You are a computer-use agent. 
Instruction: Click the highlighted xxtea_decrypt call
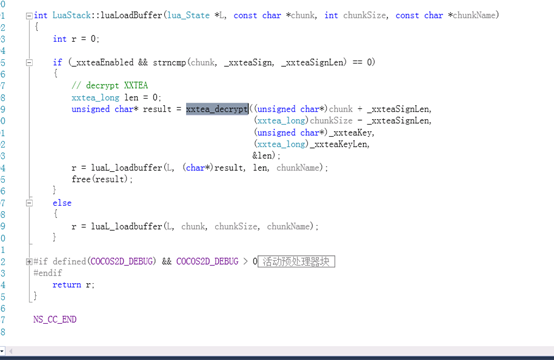tap(217, 109)
